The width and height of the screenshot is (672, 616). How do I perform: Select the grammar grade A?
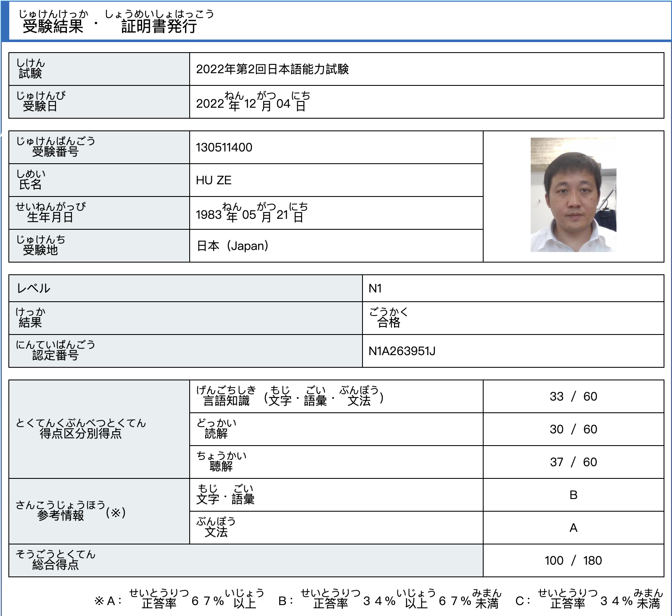pyautogui.click(x=573, y=528)
